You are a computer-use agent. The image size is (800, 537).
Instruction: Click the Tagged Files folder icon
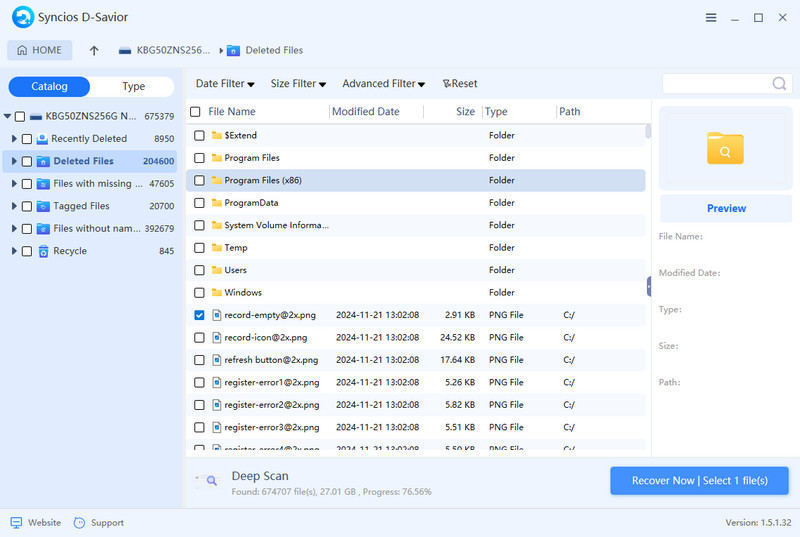pos(43,206)
